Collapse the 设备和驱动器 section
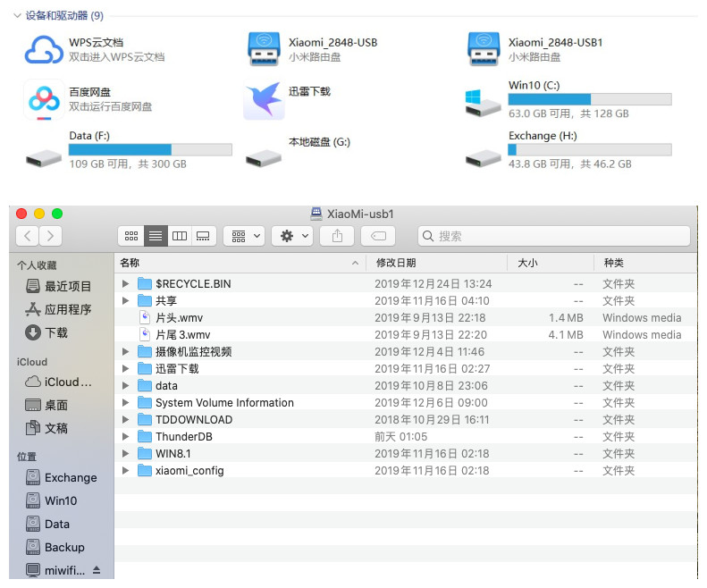Viewport: 707px width, 588px height. click(18, 16)
